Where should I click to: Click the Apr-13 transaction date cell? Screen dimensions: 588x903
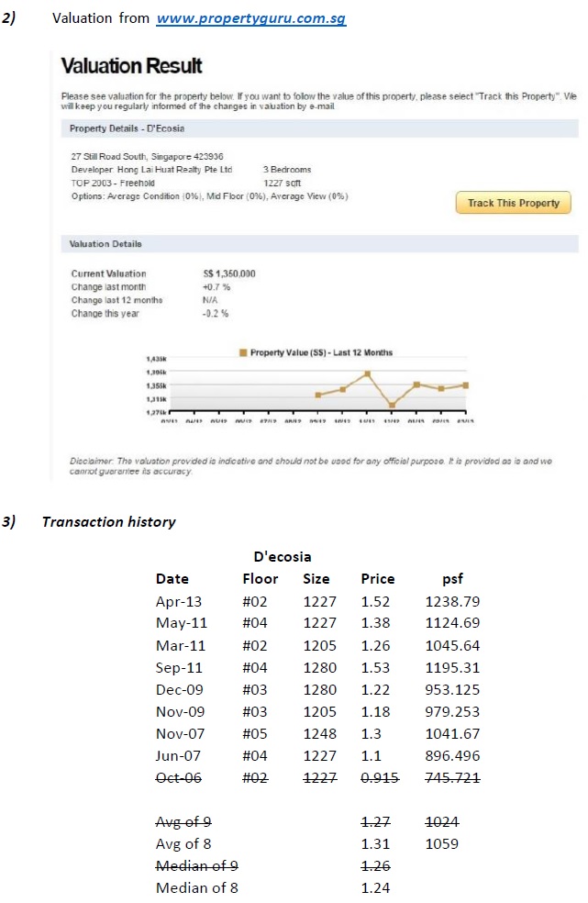pyautogui.click(x=179, y=602)
